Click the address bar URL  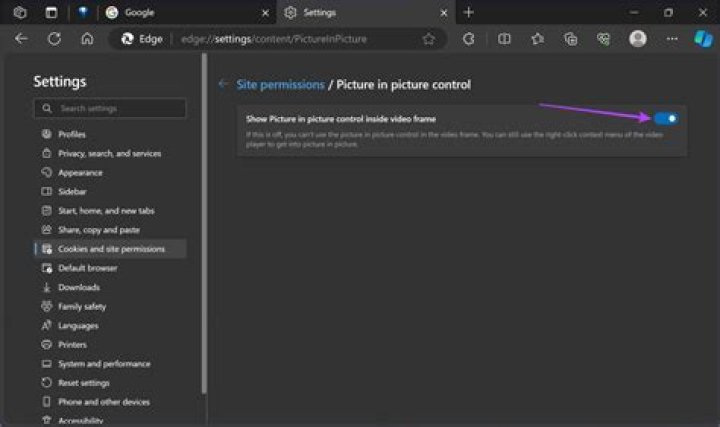[x=274, y=39]
